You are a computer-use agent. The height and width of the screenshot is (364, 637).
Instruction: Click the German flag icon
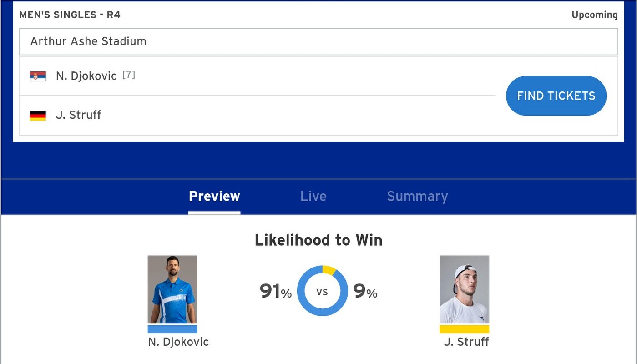(x=38, y=116)
